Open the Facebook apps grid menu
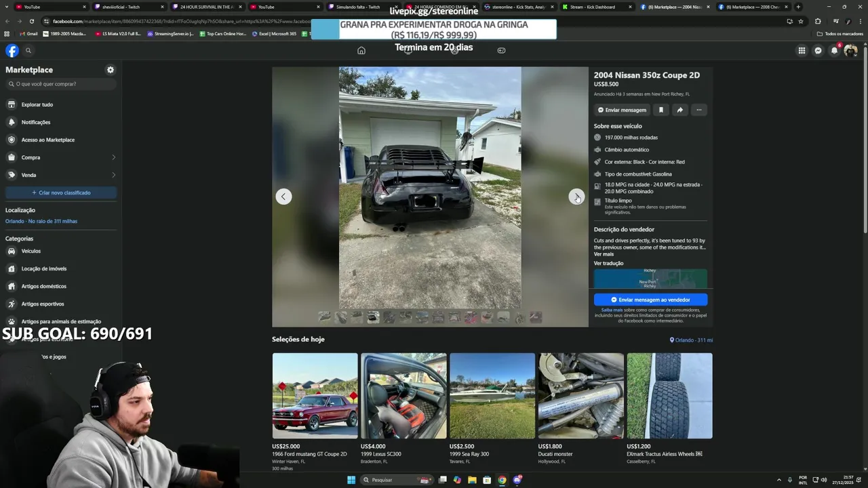868x488 pixels. (802, 50)
